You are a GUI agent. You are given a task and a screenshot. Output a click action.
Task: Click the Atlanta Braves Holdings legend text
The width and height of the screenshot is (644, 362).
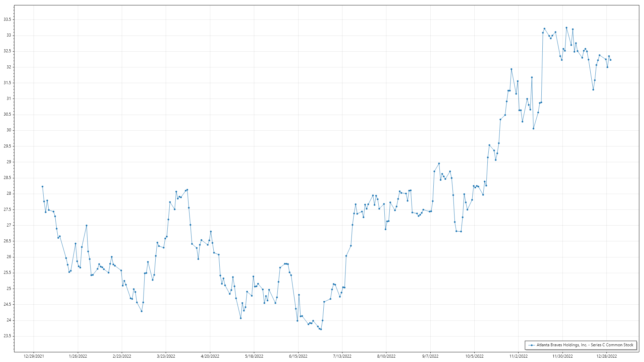click(585, 345)
